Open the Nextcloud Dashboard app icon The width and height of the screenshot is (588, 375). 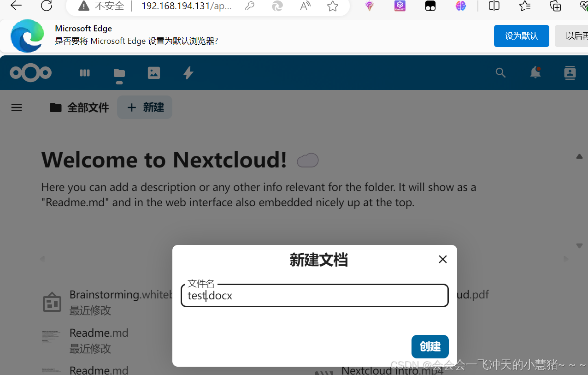click(x=85, y=73)
